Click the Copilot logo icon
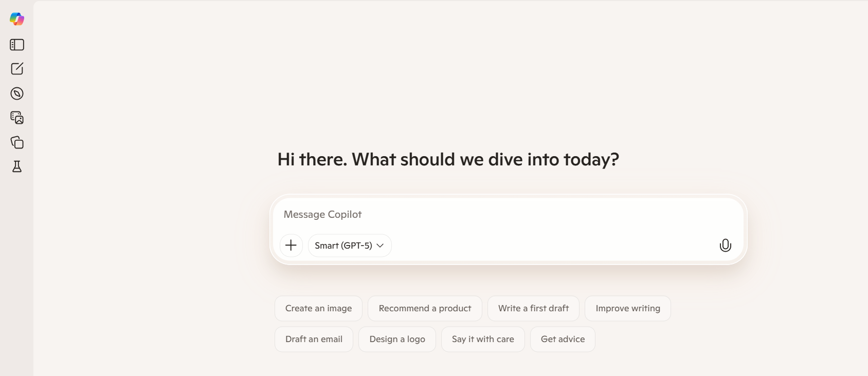Viewport: 868px width, 376px height. [x=17, y=19]
